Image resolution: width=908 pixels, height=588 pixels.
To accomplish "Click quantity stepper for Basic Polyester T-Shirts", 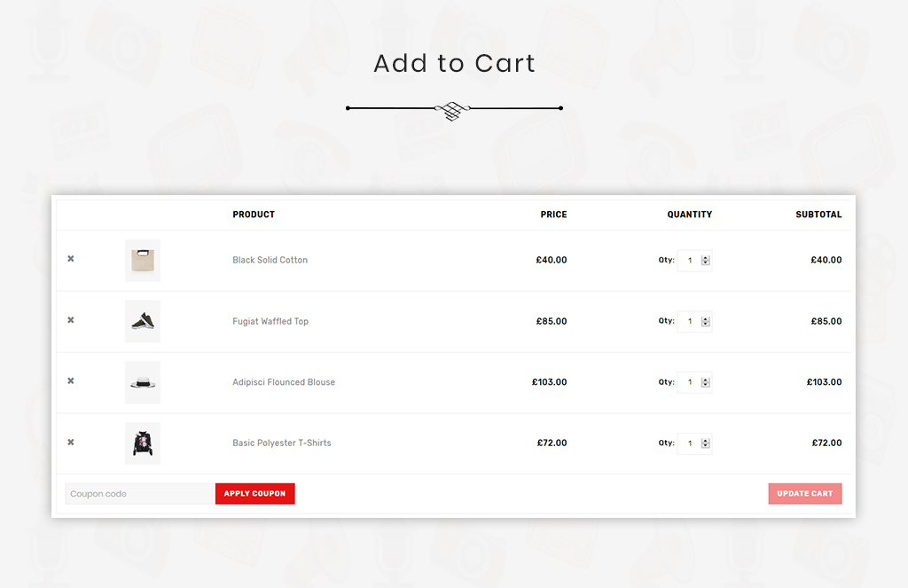I will 705,443.
